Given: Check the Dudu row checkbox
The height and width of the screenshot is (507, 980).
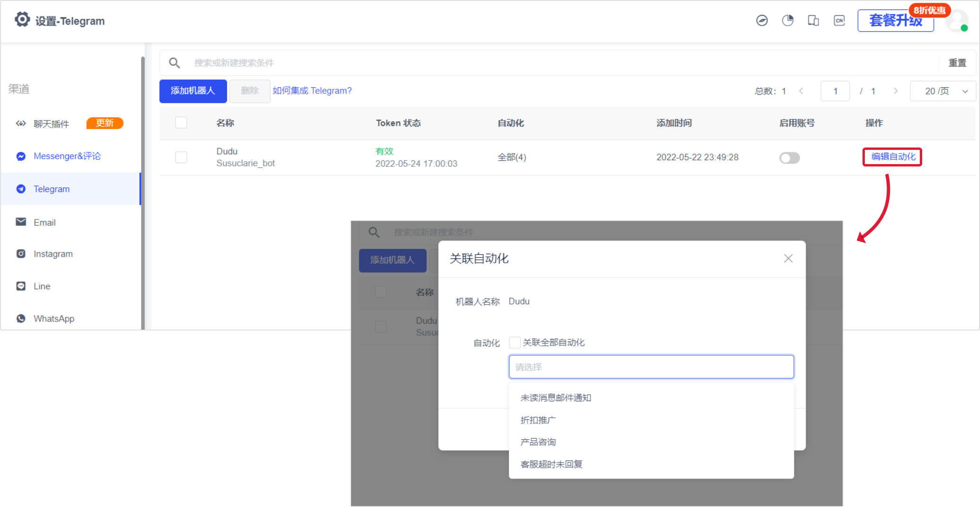Looking at the screenshot, I should (181, 157).
